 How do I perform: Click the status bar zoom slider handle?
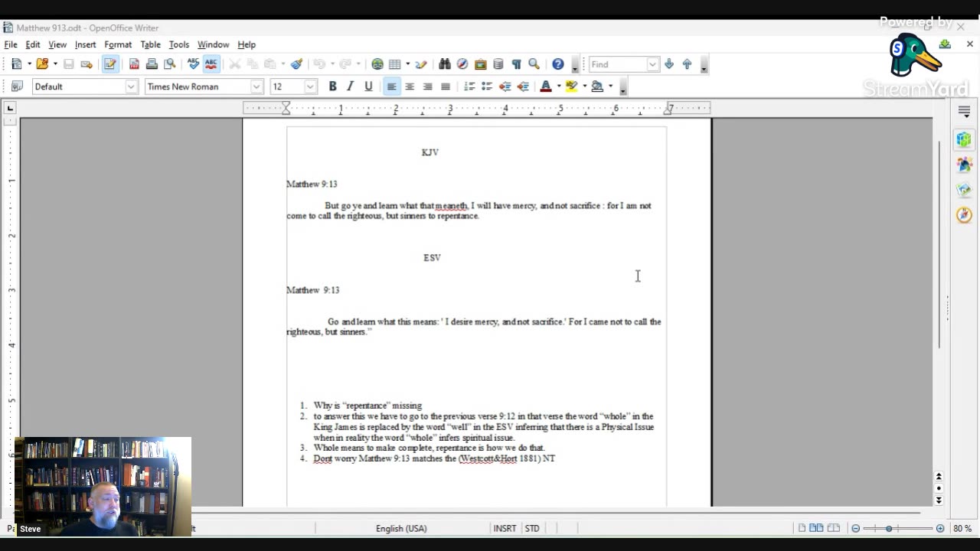(x=889, y=528)
